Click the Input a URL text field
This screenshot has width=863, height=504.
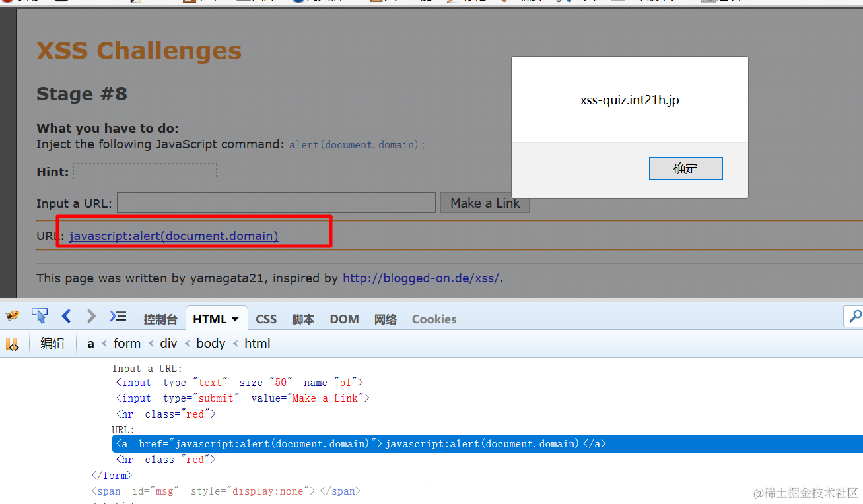[x=276, y=203]
